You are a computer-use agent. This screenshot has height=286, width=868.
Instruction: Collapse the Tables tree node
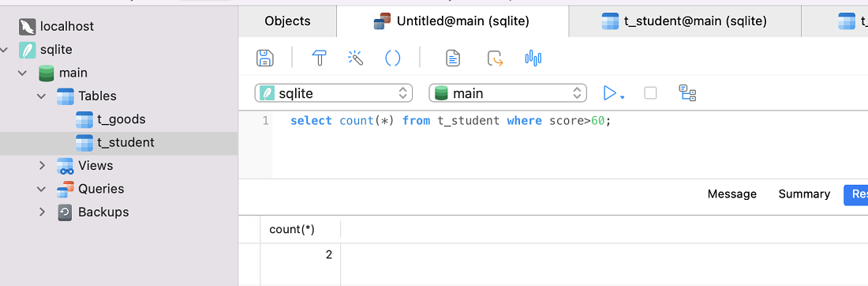coord(42,96)
